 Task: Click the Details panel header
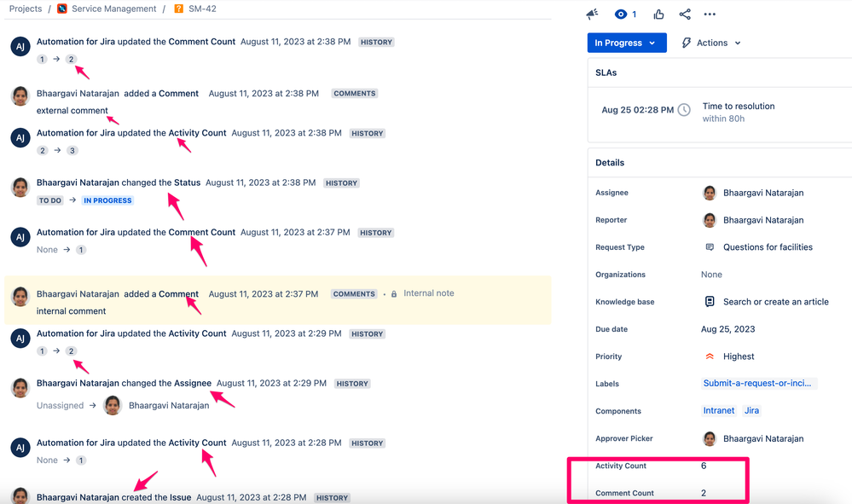point(610,162)
